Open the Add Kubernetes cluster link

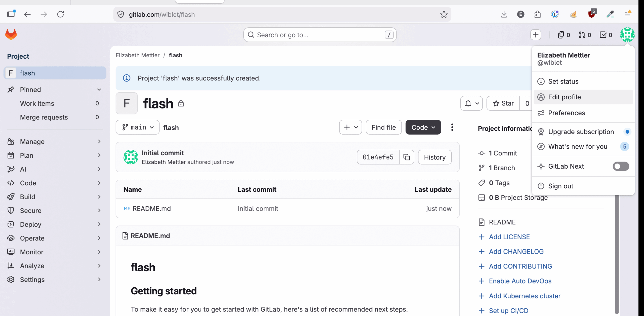point(525,296)
